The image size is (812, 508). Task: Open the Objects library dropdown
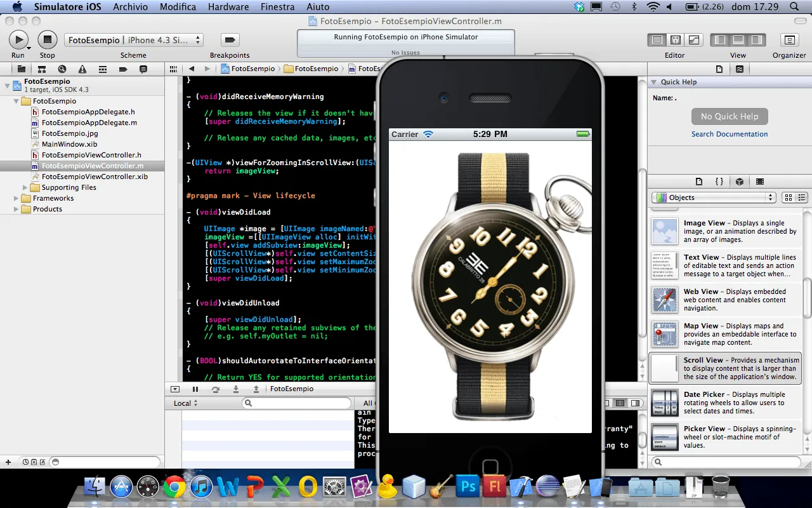coord(714,197)
